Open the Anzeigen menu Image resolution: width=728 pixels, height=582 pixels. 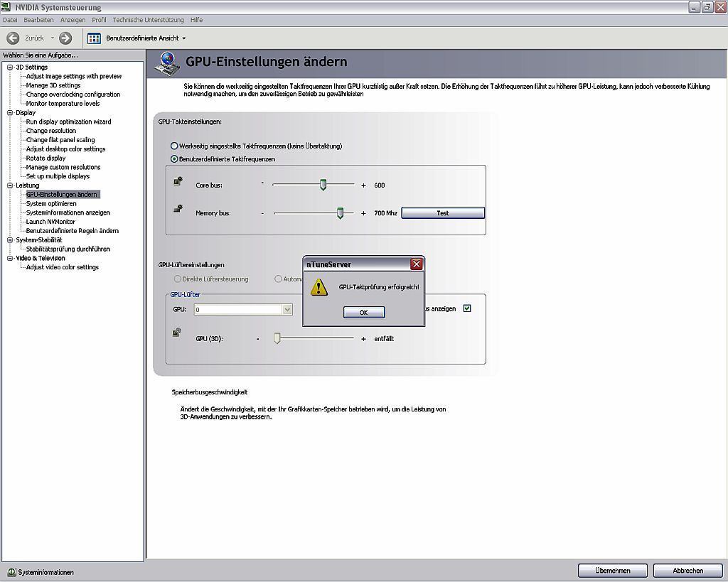[73, 20]
